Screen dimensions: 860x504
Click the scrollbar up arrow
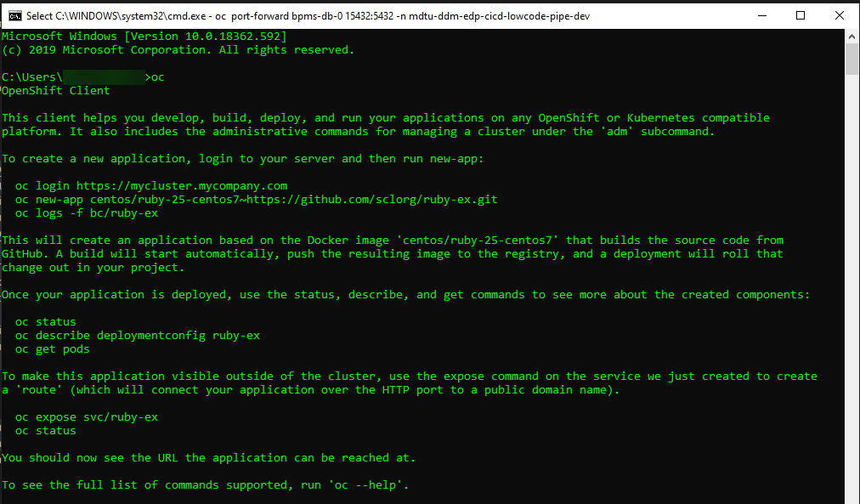point(852,37)
